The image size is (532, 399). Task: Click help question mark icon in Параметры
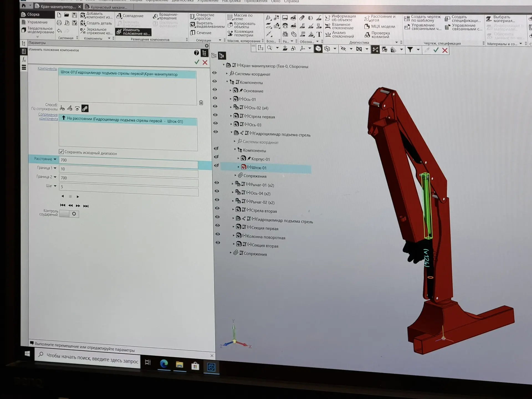pos(196,53)
